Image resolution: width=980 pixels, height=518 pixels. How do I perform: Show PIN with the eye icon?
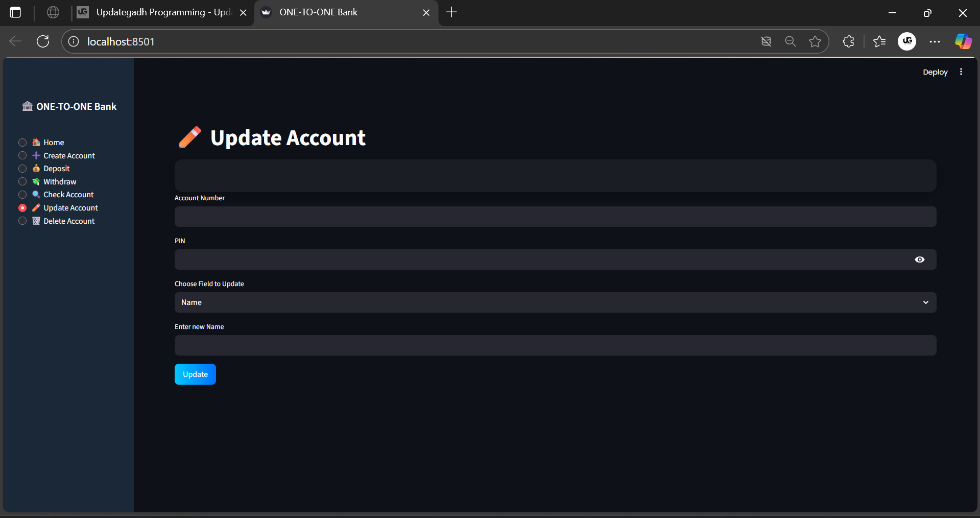coord(919,260)
